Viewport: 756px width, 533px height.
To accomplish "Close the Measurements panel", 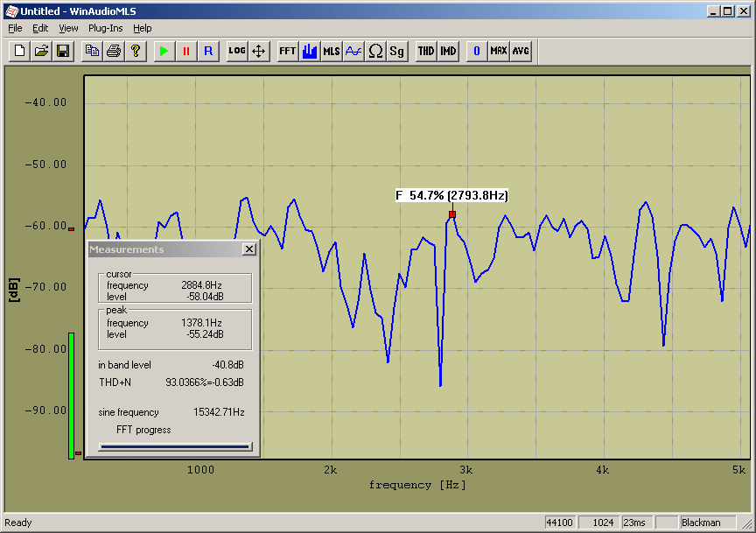I will [249, 249].
